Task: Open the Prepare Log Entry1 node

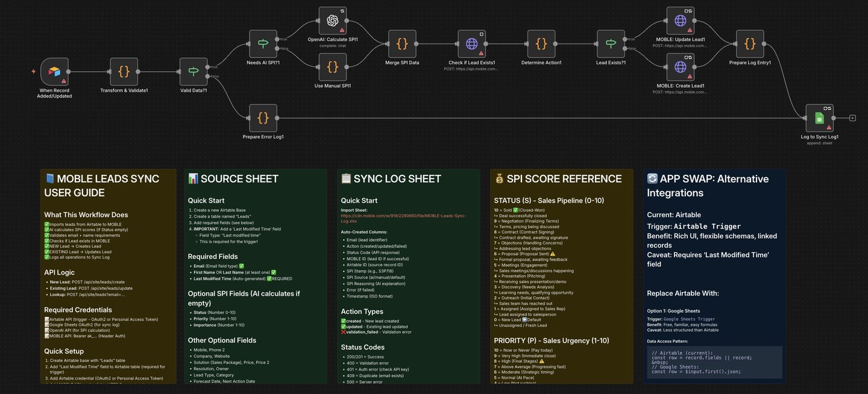Action: click(x=750, y=44)
